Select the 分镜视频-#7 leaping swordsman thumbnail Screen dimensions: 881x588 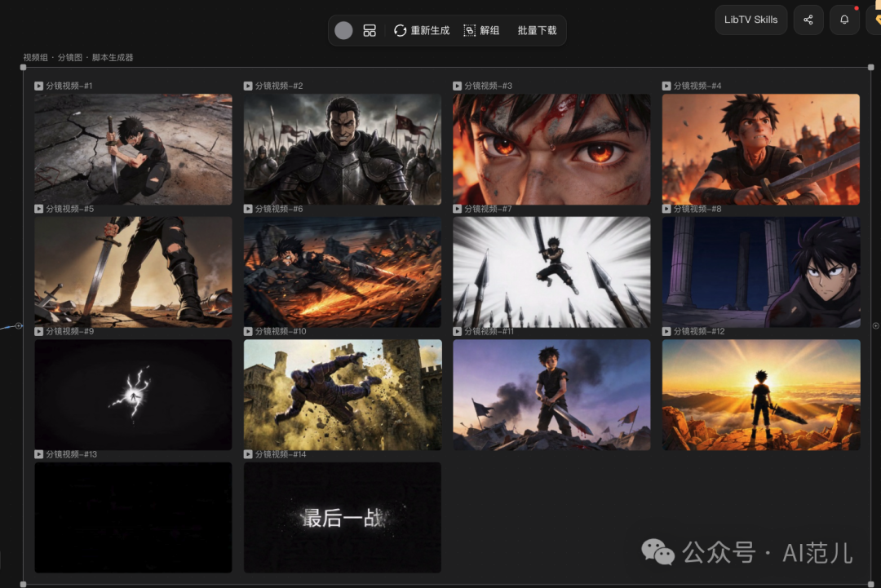point(551,272)
